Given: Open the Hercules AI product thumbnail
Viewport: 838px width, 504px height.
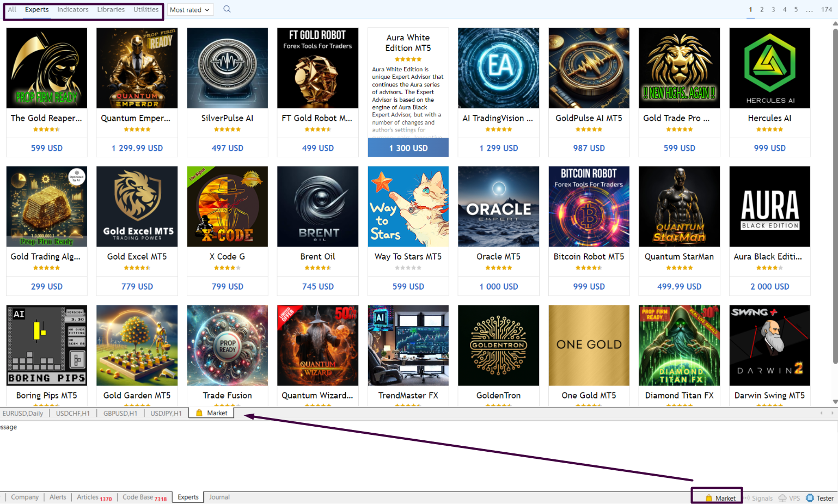Looking at the screenshot, I should point(769,68).
